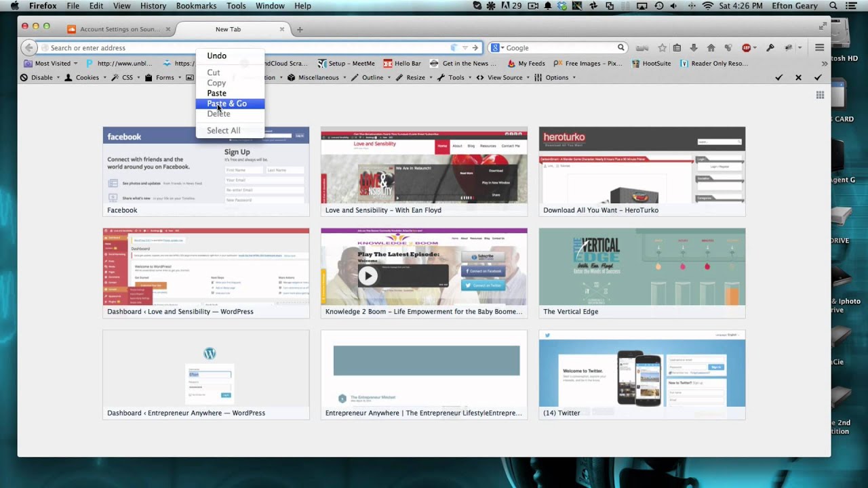
Task: Click the magnifier icon in Google search box
Action: point(620,48)
